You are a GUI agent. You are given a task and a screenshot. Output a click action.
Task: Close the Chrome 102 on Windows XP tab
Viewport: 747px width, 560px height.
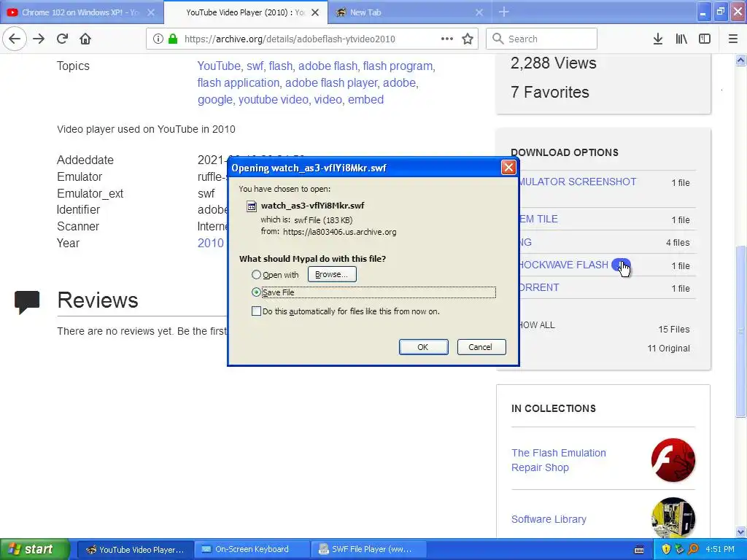pos(151,12)
